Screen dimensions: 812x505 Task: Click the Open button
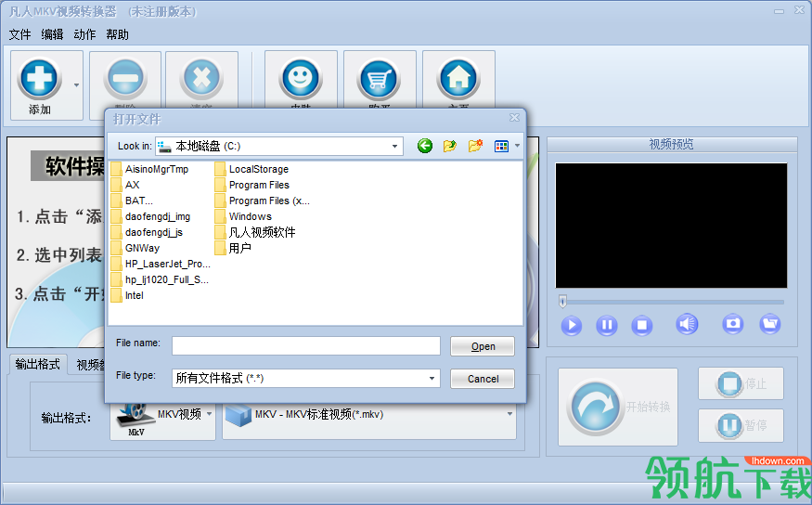(483, 346)
